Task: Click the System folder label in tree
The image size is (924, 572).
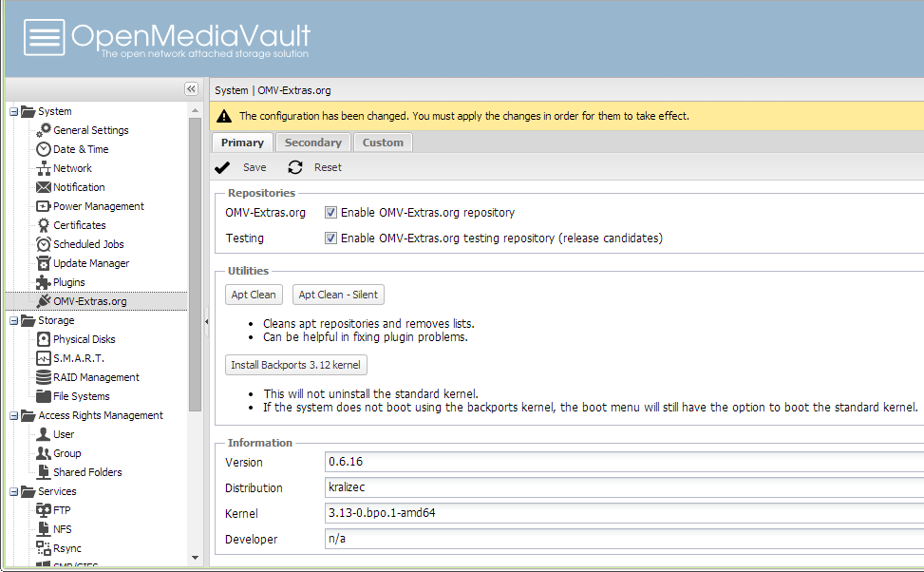Action: click(x=55, y=111)
